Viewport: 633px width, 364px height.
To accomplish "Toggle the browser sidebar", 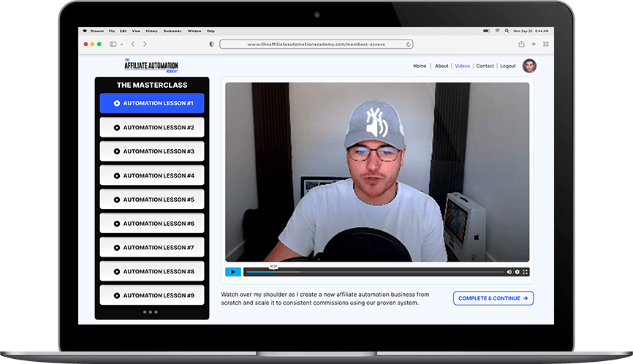I will click(113, 44).
